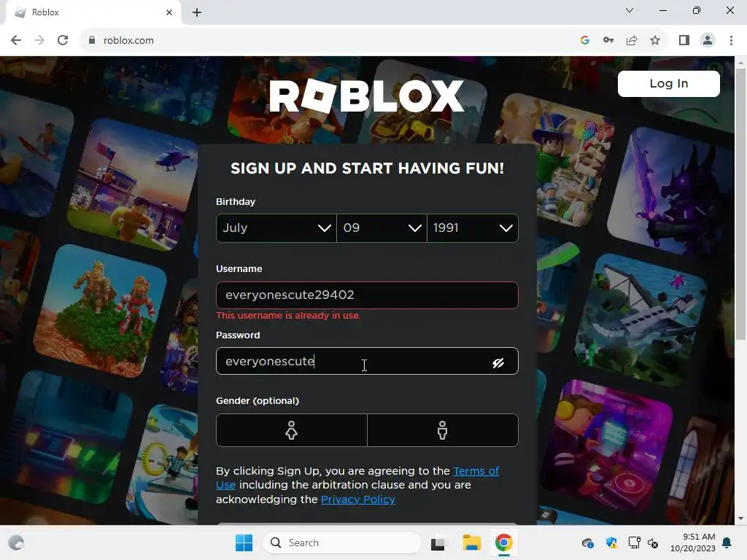747x560 pixels.
Task: Click the padlock site info icon
Action: click(92, 41)
